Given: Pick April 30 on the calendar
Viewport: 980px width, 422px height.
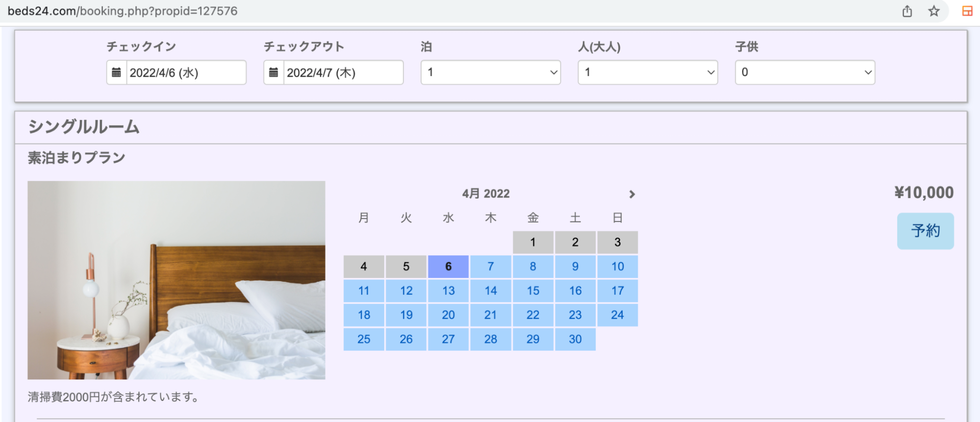Looking at the screenshot, I should (x=575, y=339).
